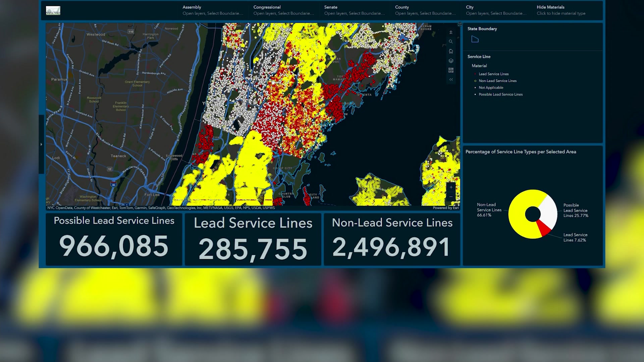
Task: Zoom out with the minus button
Action: 451,196
